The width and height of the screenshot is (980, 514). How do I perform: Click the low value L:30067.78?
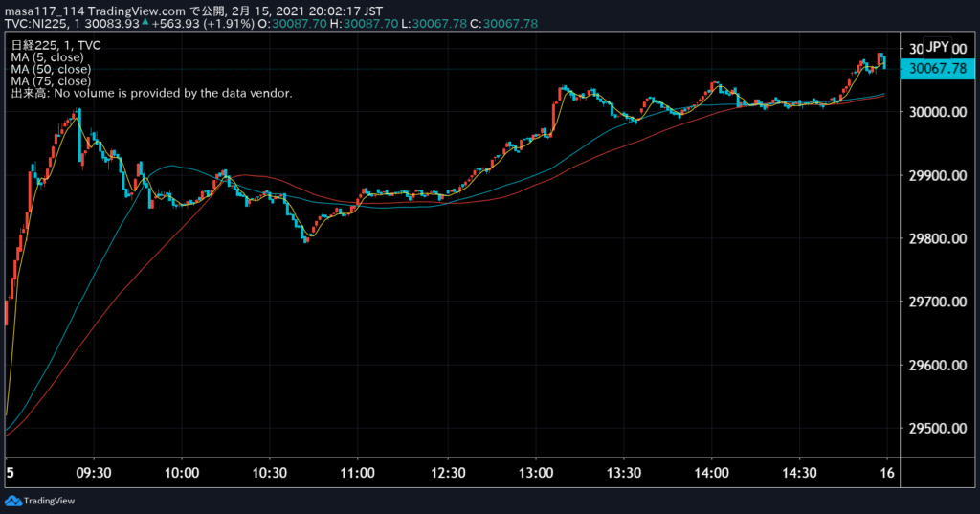(x=434, y=24)
